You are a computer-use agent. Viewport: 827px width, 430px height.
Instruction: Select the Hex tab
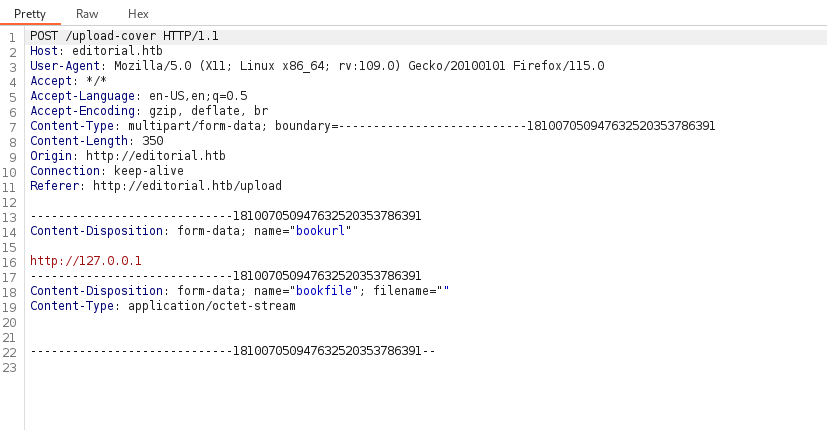tap(138, 14)
